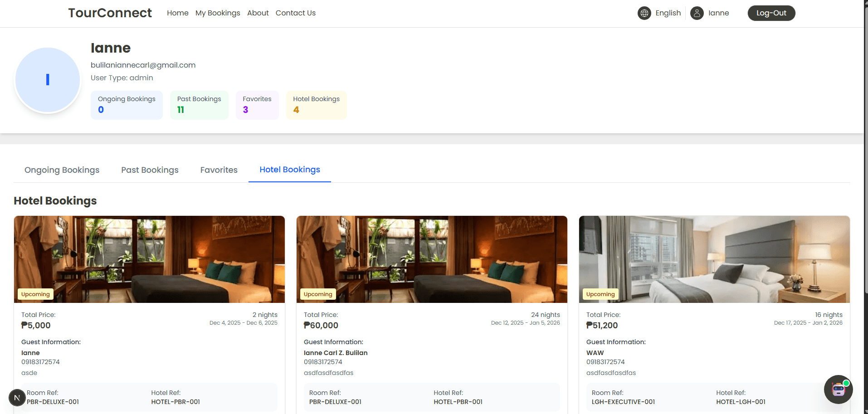Click the Log-Out button
This screenshot has height=414, width=868.
[771, 13]
